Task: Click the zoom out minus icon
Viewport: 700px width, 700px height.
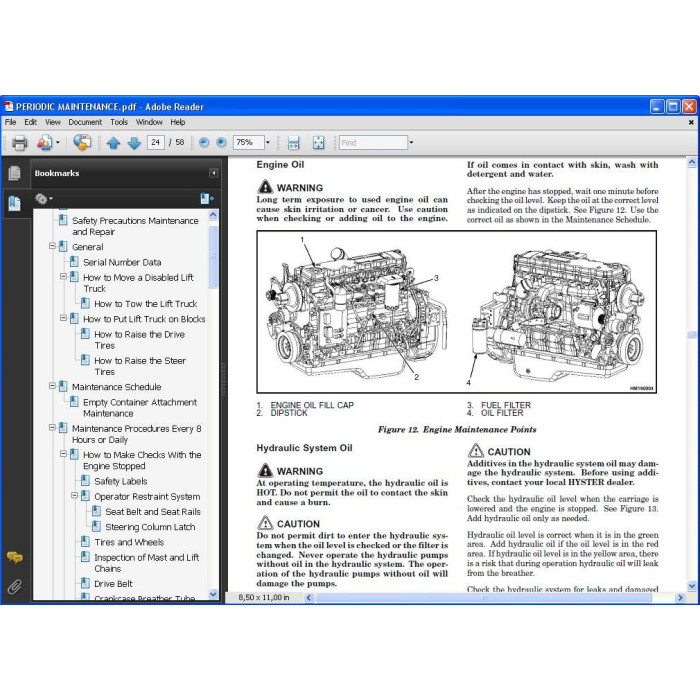Action: coord(204,142)
